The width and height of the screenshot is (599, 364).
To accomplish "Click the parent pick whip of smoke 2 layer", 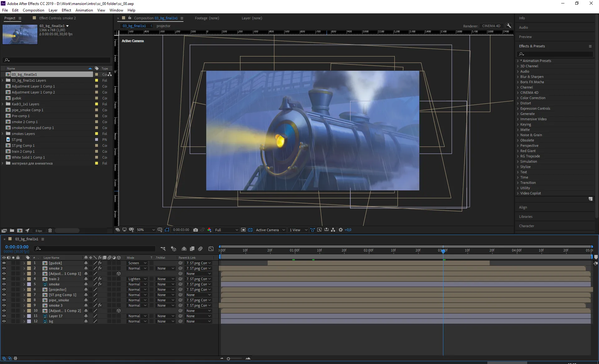I will click(180, 268).
